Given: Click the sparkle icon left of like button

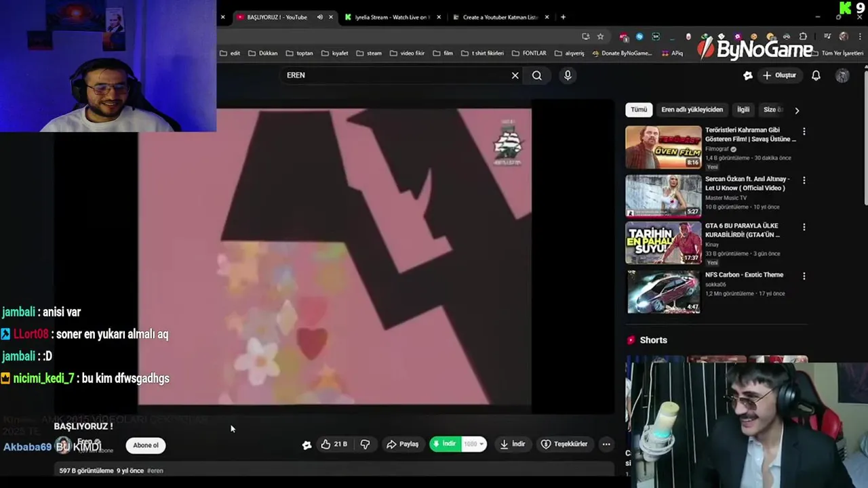Looking at the screenshot, I should pos(307,445).
